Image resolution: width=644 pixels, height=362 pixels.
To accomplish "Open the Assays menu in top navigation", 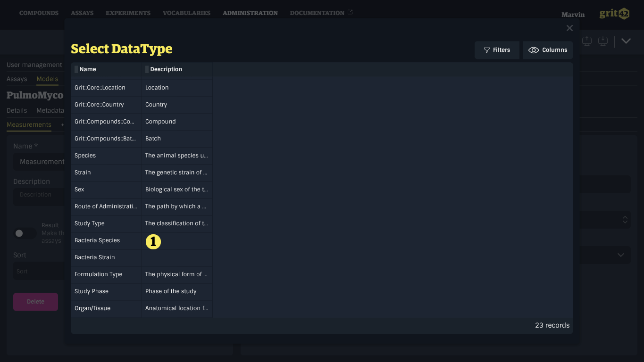I will (82, 13).
